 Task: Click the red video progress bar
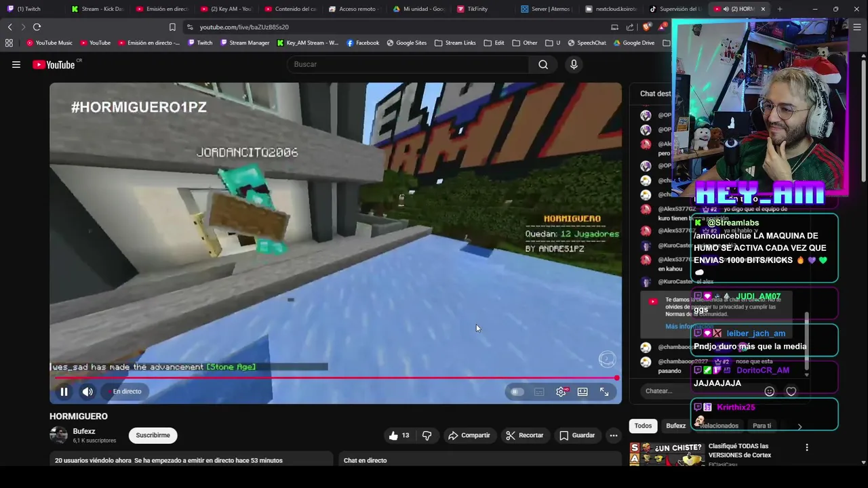click(335, 378)
